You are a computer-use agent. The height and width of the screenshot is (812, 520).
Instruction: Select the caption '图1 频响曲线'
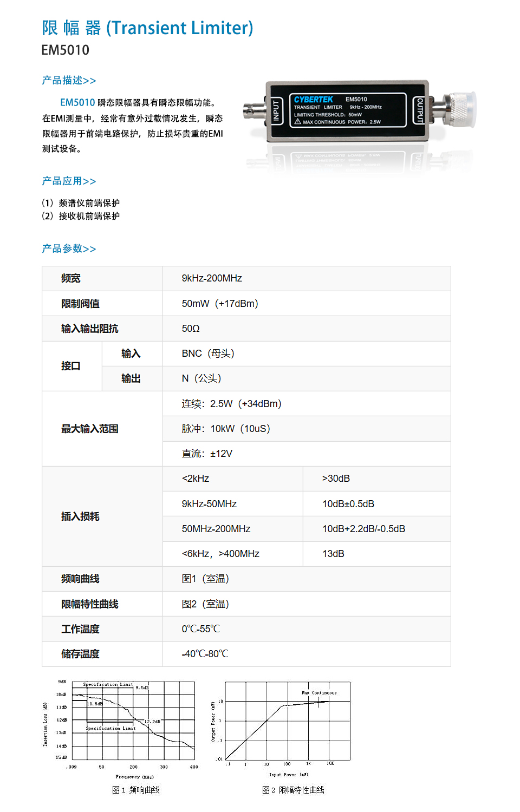136,790
